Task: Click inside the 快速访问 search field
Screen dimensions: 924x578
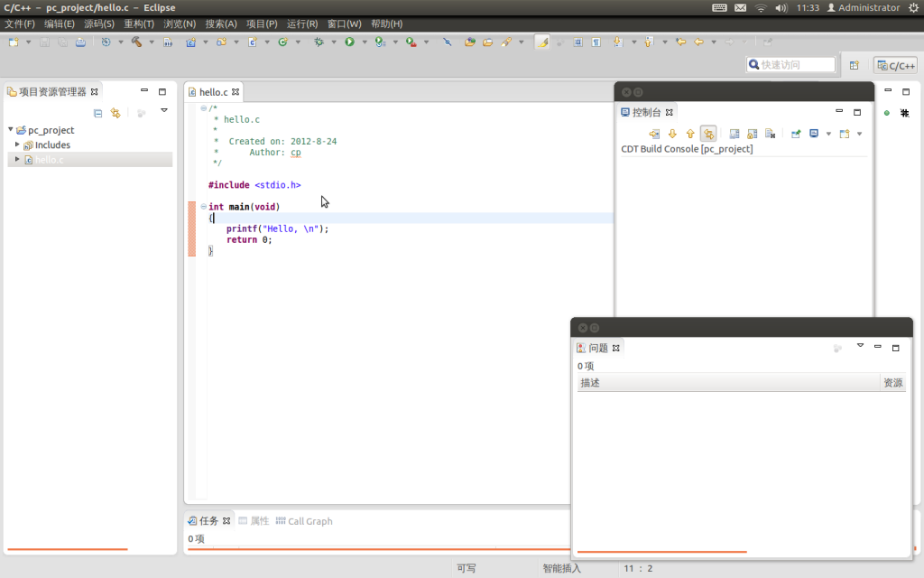Action: click(x=794, y=64)
